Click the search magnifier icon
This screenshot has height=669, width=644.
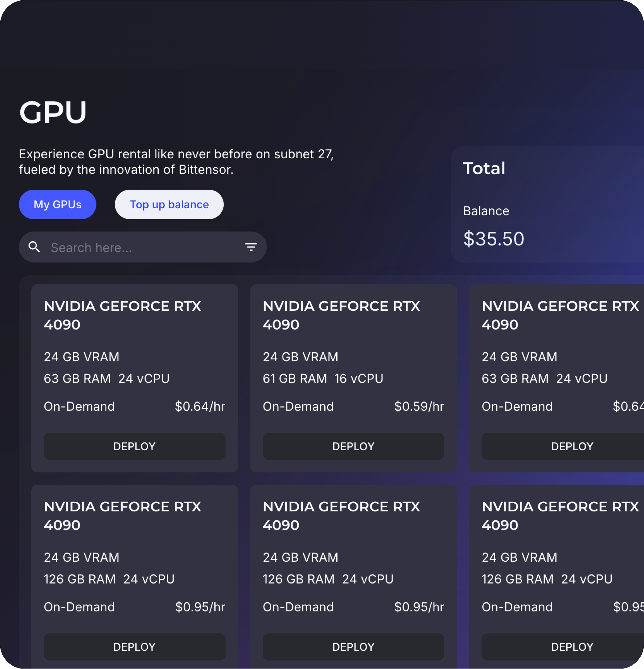34,247
